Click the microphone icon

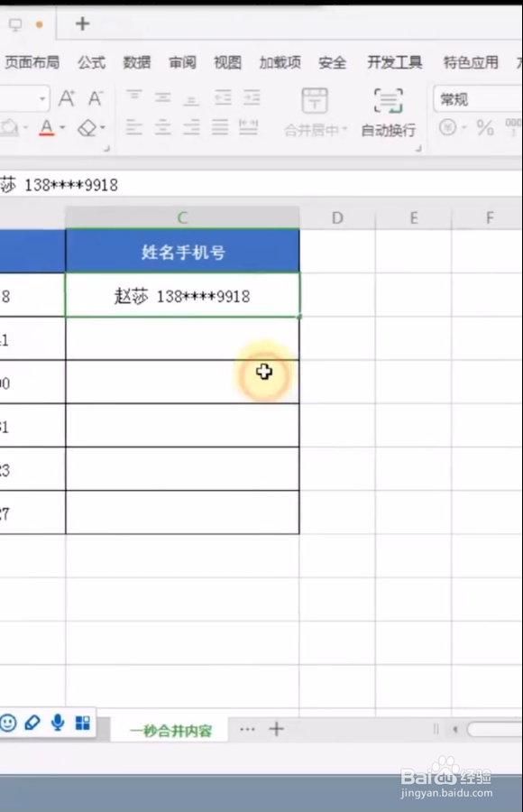pos(58,723)
